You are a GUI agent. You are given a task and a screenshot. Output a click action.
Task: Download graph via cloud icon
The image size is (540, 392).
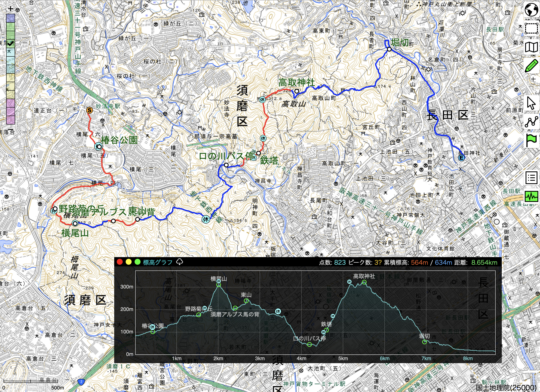[x=180, y=262]
